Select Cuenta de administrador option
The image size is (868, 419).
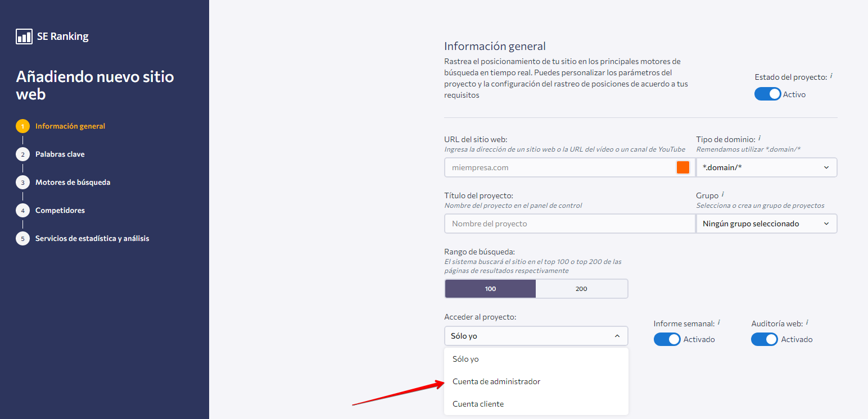coord(496,381)
